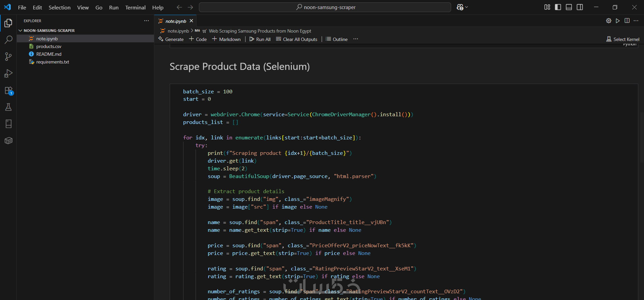Click the command center search box
Image resolution: width=644 pixels, height=300 pixels.
pos(325,7)
